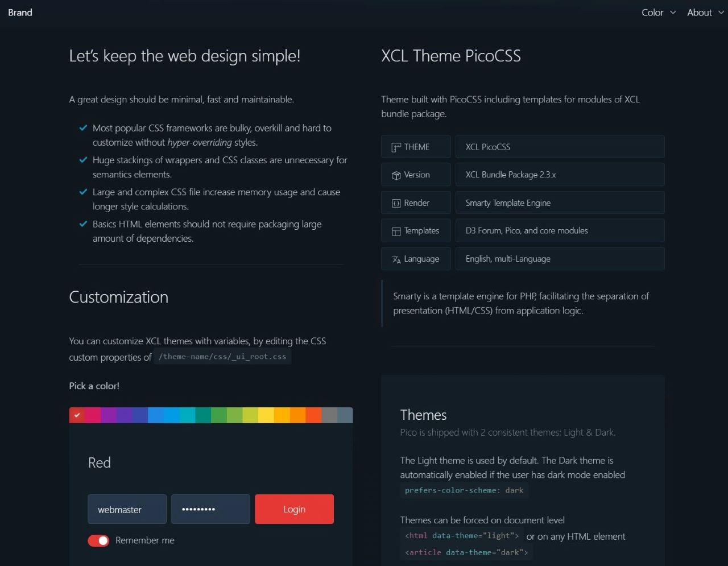Choose the grey color swatch
This screenshot has width=728, height=566.
(329, 415)
